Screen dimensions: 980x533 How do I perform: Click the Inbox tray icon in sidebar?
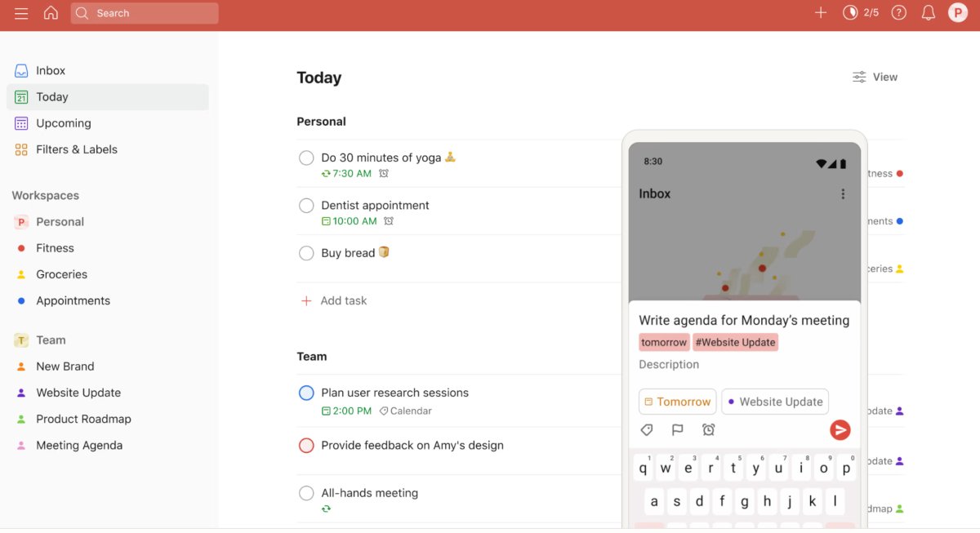coord(21,70)
